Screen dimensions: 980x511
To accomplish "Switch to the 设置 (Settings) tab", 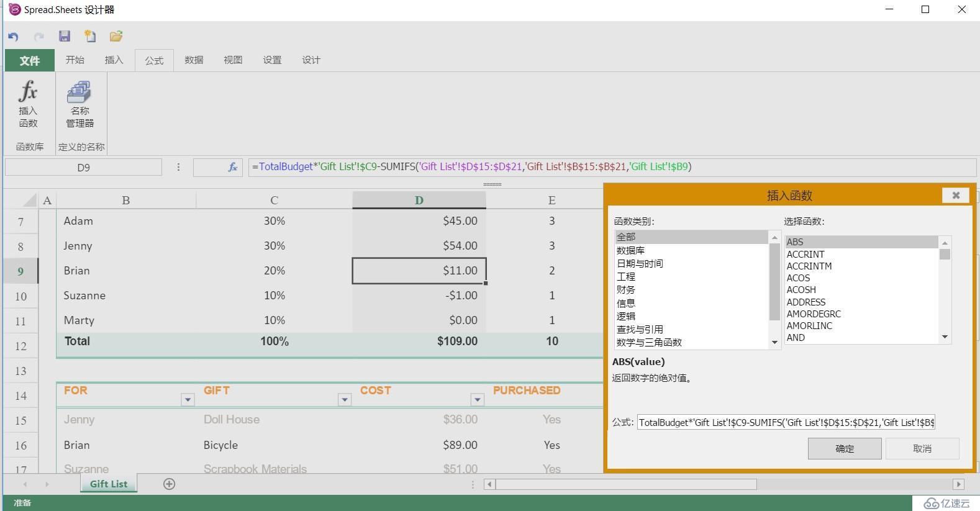I will tap(272, 60).
